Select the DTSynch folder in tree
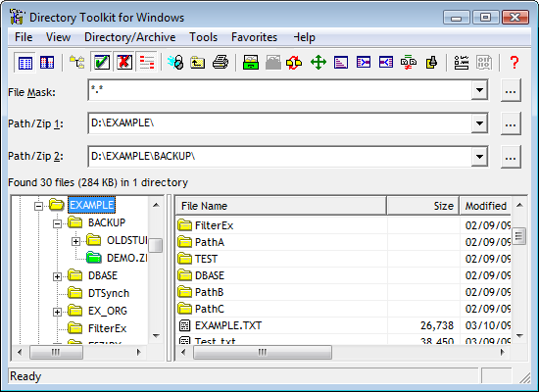Viewport: 539px width, 392px height. pos(109,293)
